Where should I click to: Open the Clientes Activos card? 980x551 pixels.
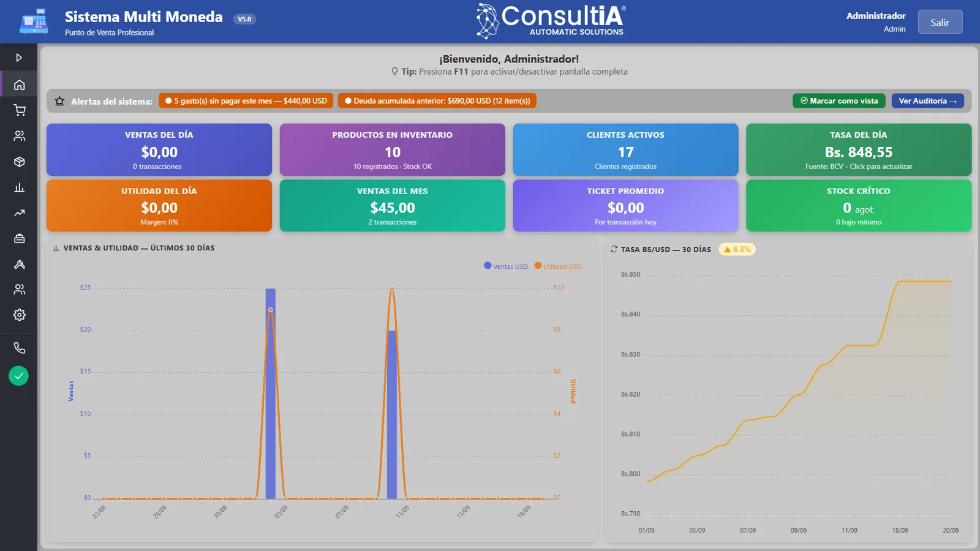[625, 150]
